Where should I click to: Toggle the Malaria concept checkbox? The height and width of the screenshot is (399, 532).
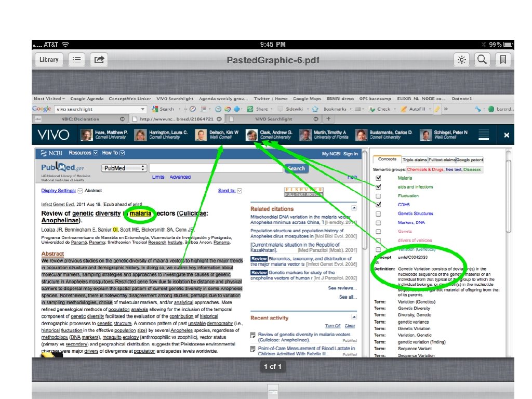coord(378,178)
